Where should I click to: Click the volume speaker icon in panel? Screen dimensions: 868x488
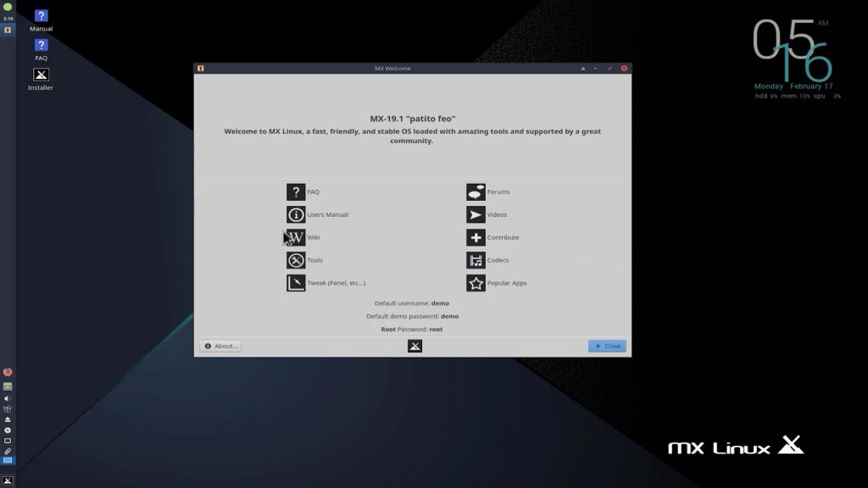pos(8,398)
